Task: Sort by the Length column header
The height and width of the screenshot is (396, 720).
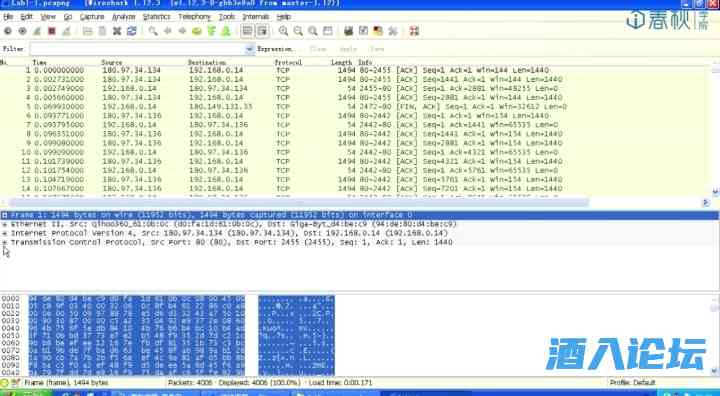Action: click(x=342, y=62)
